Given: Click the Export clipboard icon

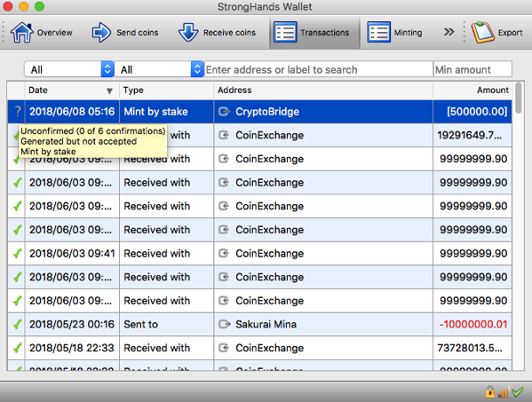Looking at the screenshot, I should tap(483, 33).
